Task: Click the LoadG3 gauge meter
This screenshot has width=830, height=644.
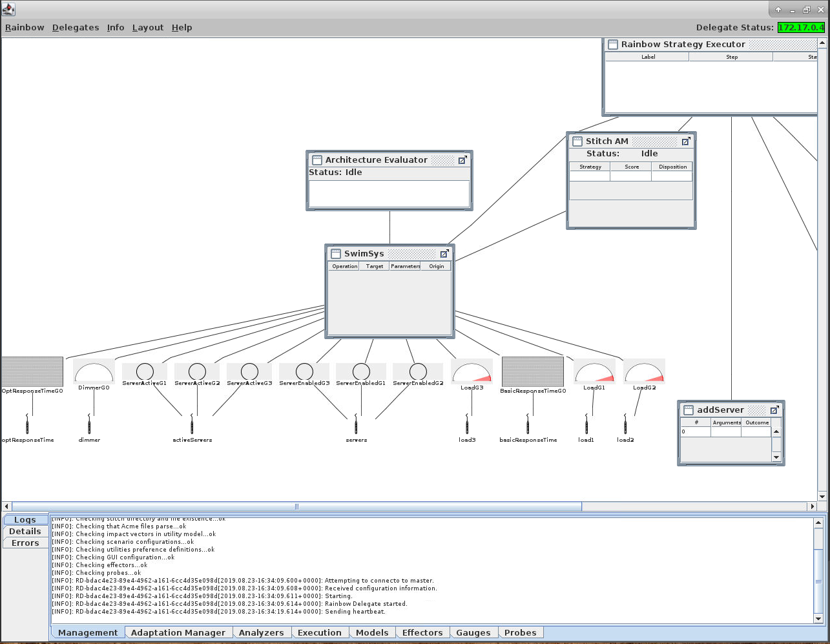Action: pyautogui.click(x=472, y=373)
